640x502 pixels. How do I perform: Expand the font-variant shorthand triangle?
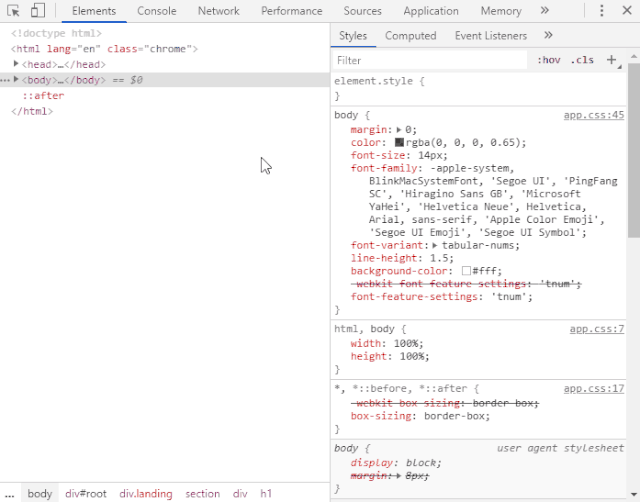[x=435, y=245]
